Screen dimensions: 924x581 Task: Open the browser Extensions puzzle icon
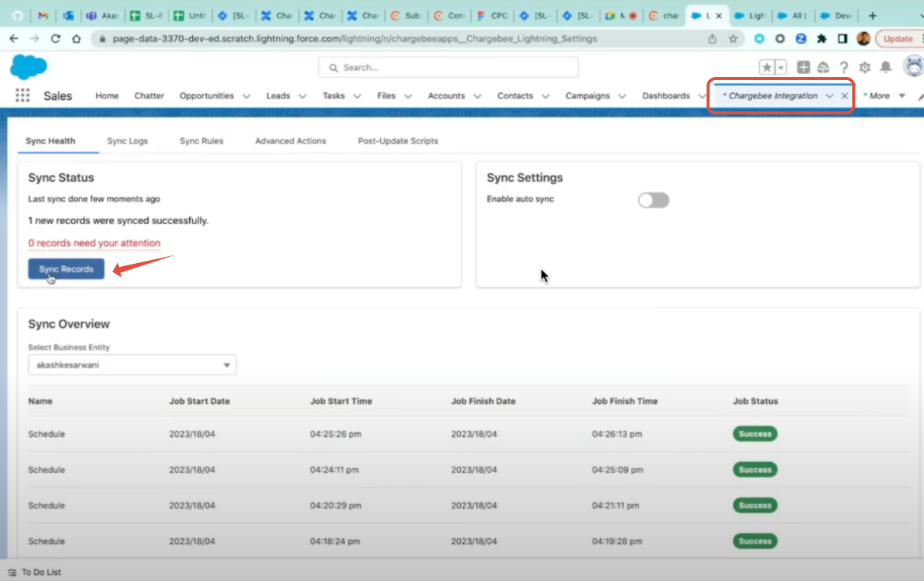[822, 38]
